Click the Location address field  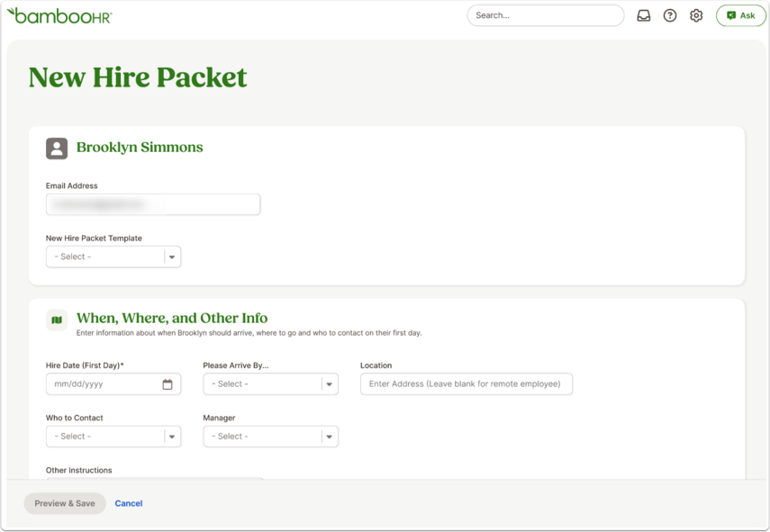click(467, 383)
